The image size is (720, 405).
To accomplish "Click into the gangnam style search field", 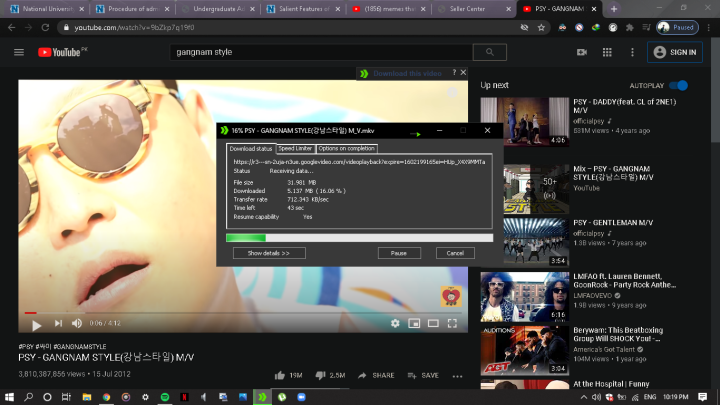I will [321, 52].
